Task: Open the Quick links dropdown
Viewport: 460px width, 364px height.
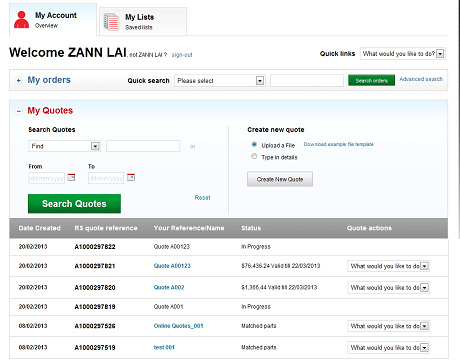Action: click(x=403, y=54)
